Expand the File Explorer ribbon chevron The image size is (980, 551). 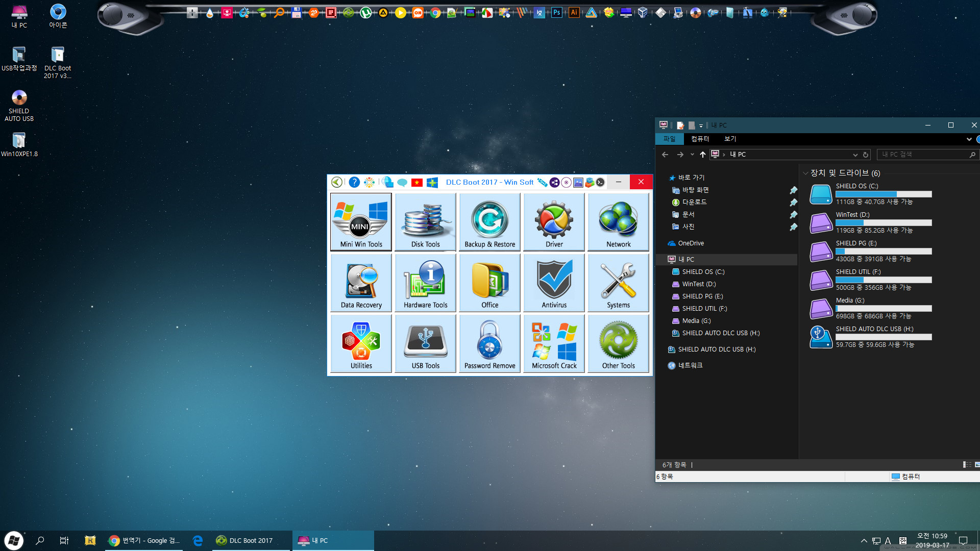[969, 139]
